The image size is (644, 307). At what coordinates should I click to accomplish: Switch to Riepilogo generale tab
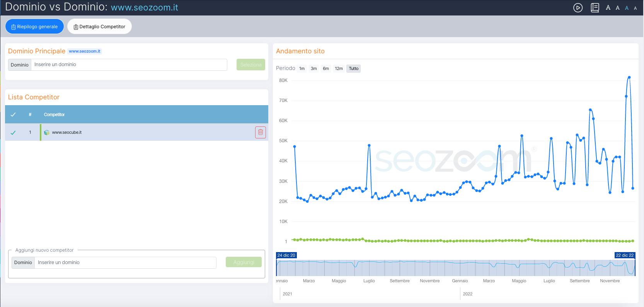tap(34, 27)
